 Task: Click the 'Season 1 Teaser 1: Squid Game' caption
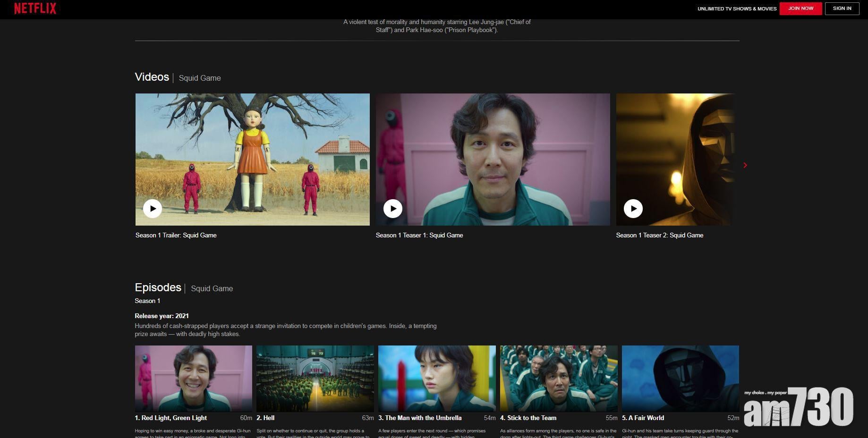419,235
